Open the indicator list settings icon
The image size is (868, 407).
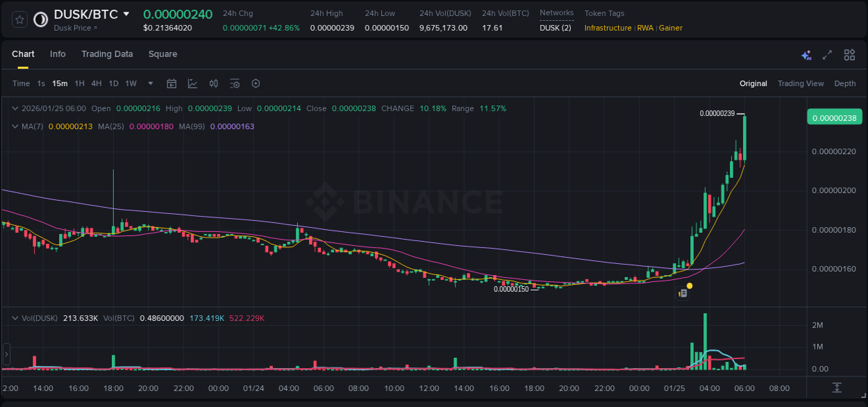click(235, 83)
